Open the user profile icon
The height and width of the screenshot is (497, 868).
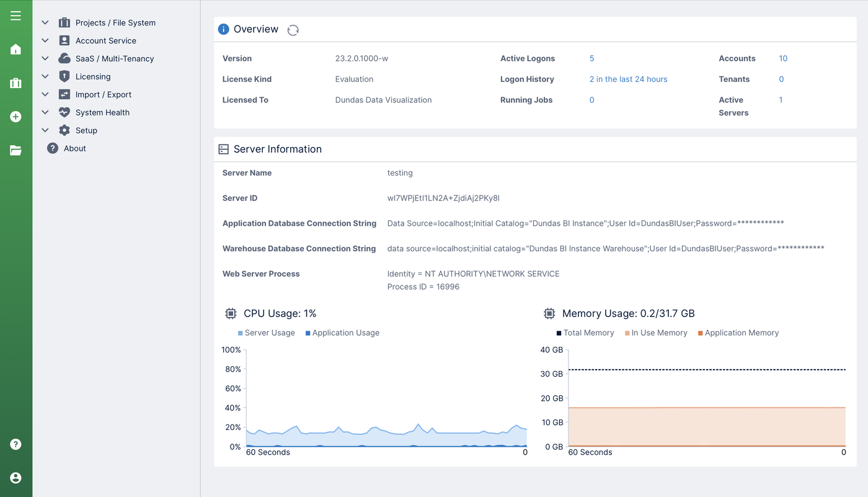[x=16, y=478]
